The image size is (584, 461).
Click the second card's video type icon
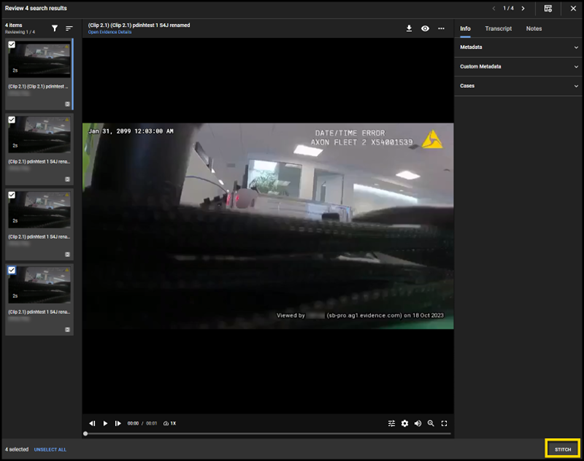pyautogui.click(x=67, y=179)
